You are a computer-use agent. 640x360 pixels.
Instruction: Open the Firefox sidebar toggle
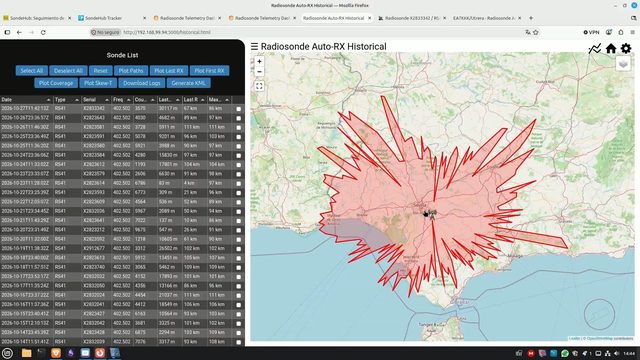point(7,32)
